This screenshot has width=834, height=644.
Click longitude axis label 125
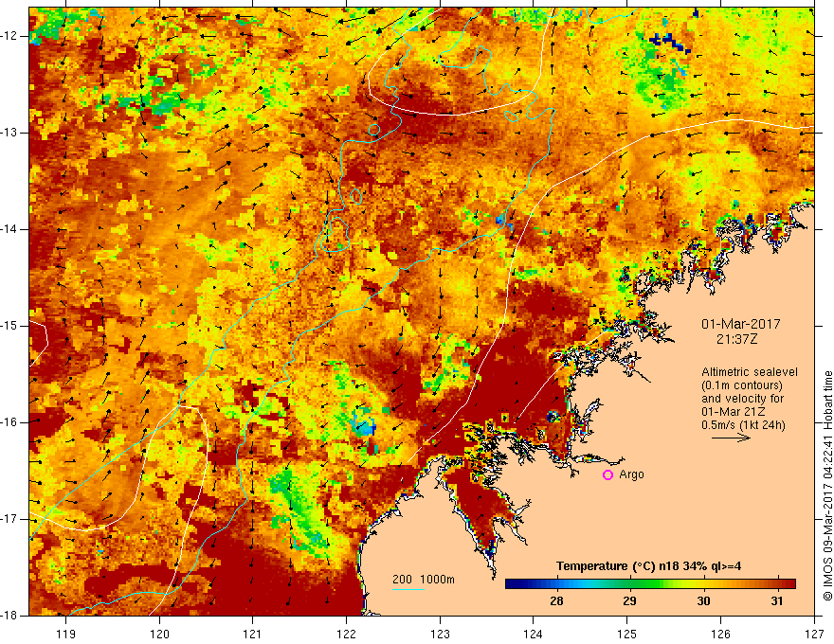[627, 634]
